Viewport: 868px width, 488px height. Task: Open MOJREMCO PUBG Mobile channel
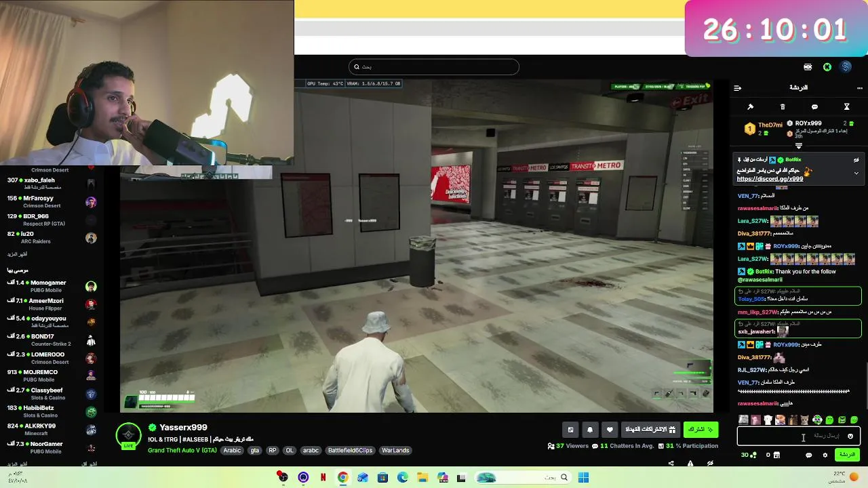coord(52,375)
